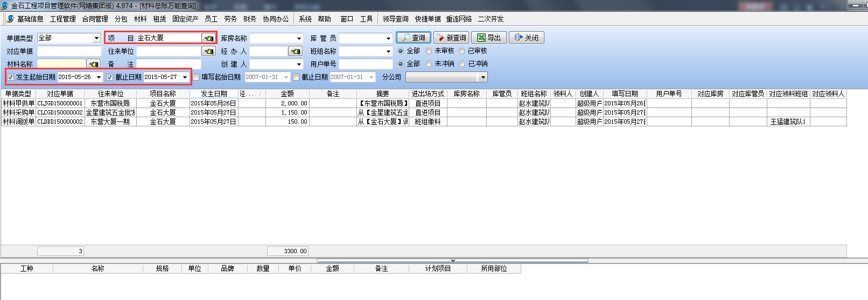Uncheck the 发生起始日期 checkbox
The image size is (868, 300).
coord(11,77)
